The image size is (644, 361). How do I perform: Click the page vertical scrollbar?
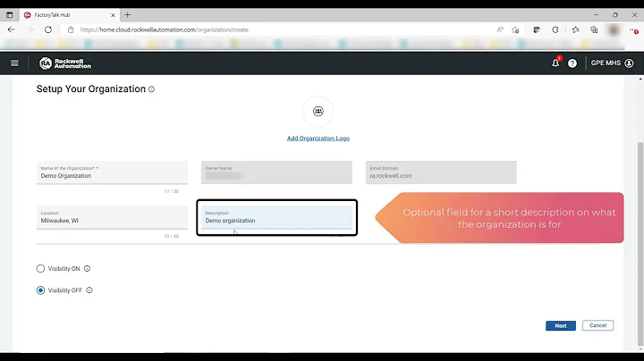pyautogui.click(x=640, y=244)
